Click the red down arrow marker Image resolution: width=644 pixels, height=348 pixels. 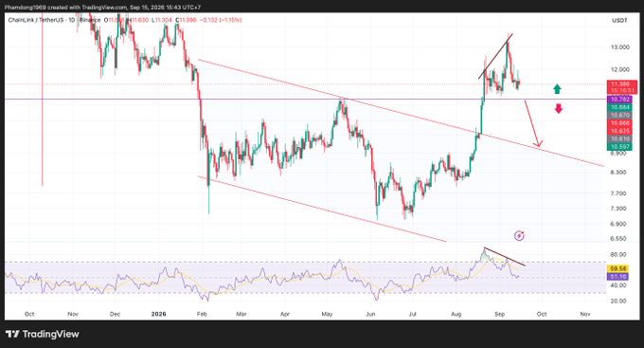pyautogui.click(x=558, y=109)
